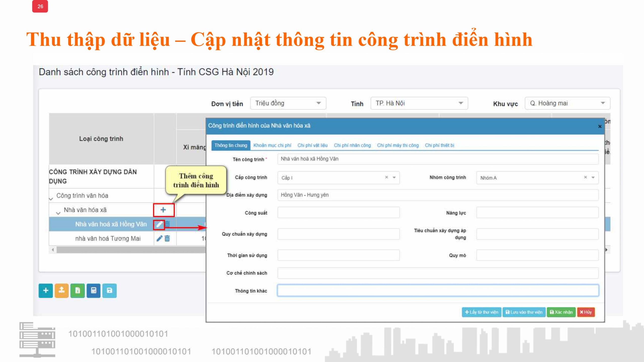This screenshot has height=362, width=644.
Task: Click the light blue save button
Action: coord(109,291)
